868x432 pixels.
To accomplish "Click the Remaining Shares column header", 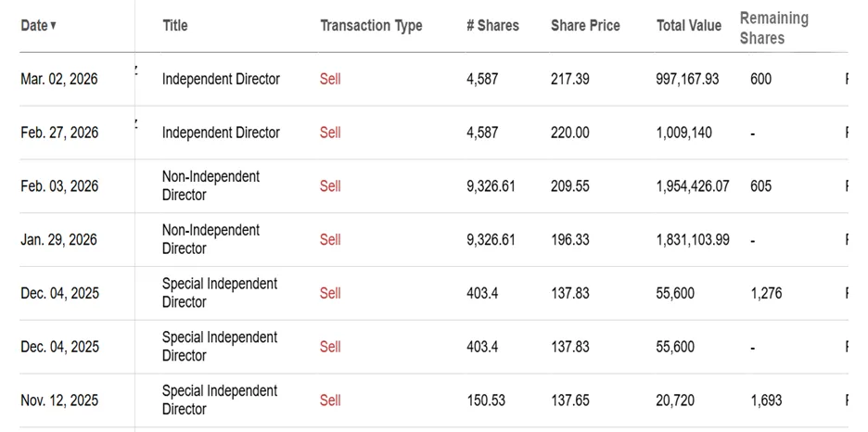I will coord(773,28).
